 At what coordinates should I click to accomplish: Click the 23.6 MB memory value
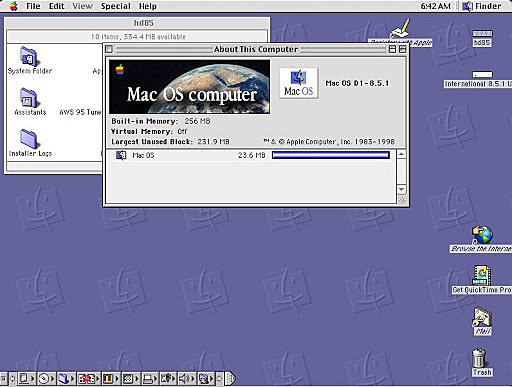[x=252, y=155]
